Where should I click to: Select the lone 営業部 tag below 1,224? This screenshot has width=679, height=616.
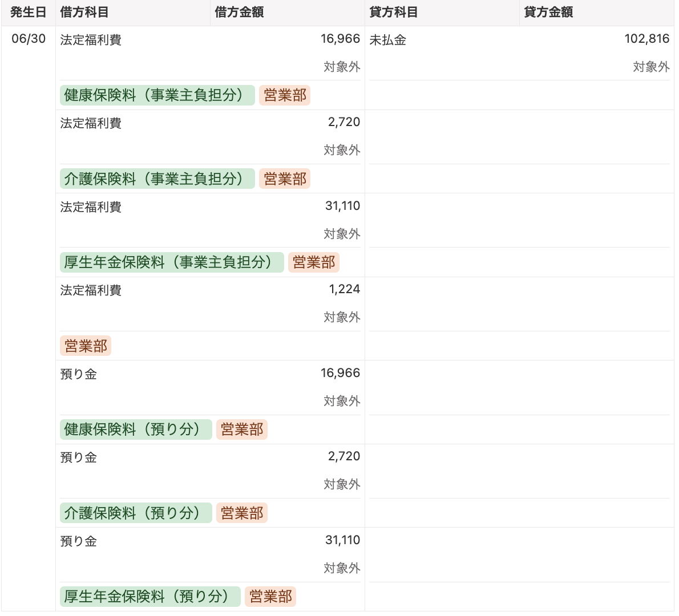pos(86,346)
